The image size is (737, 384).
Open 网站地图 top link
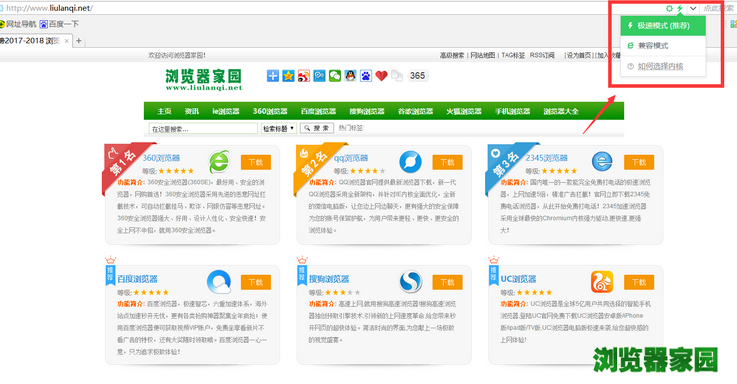pos(483,55)
